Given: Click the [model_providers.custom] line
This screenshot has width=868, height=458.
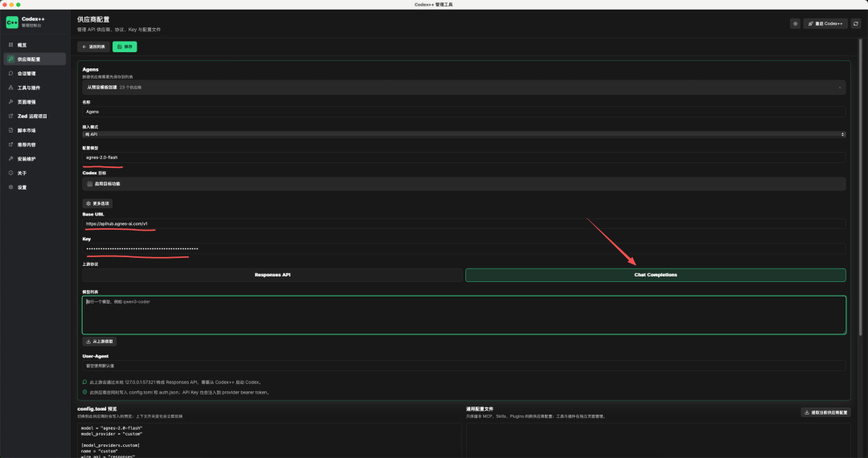Looking at the screenshot, I should pyautogui.click(x=110, y=445).
